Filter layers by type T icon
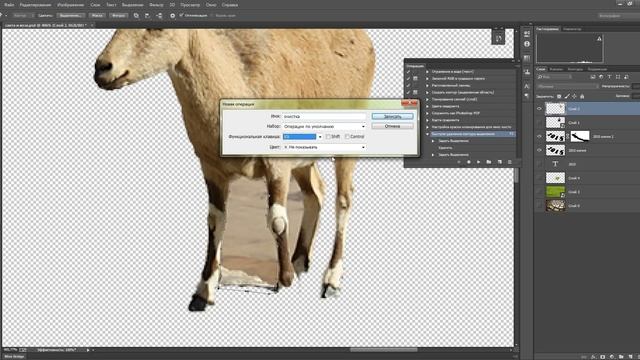 [x=609, y=77]
